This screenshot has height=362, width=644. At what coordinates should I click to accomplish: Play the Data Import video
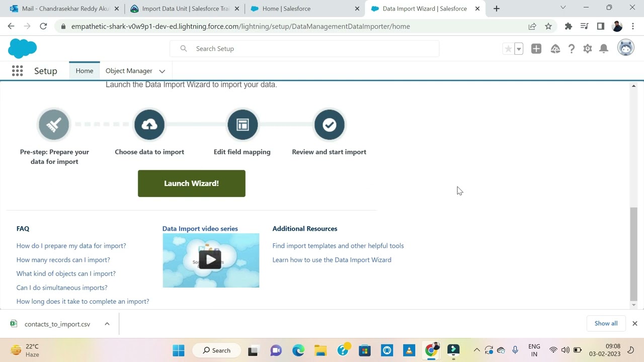(x=210, y=260)
